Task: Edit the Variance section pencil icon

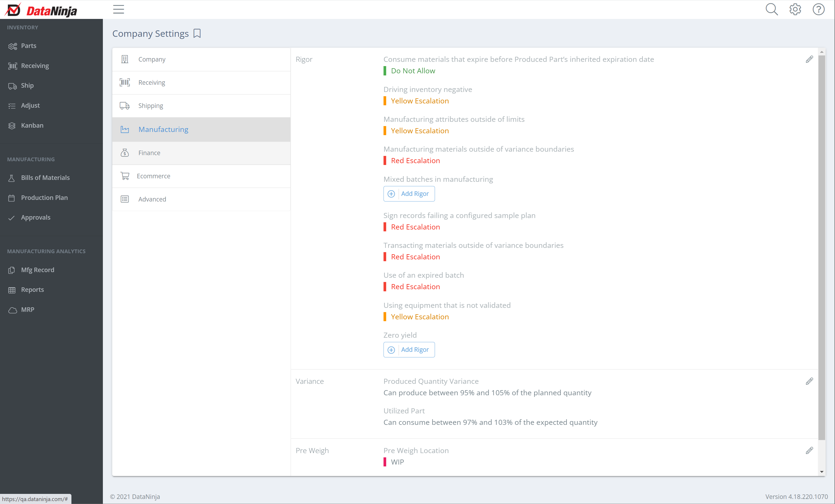Action: pyautogui.click(x=809, y=381)
